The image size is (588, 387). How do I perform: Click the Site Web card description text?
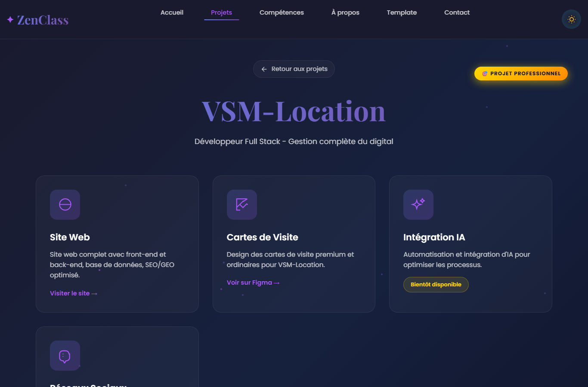tap(112, 265)
